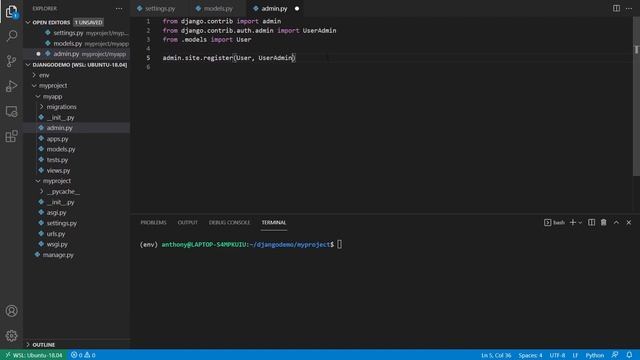The height and width of the screenshot is (360, 640).
Task: Open the launch profile dropdown arrow
Action: pyautogui.click(x=580, y=222)
